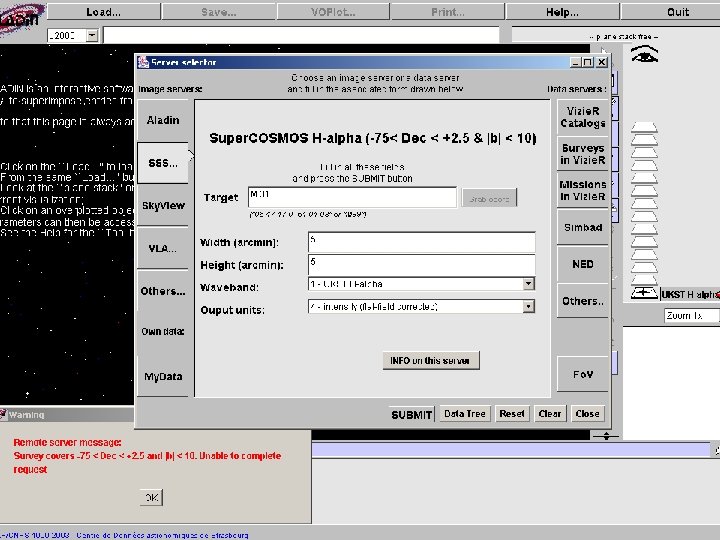Screen dimensions: 720x540
Task: Click the crosshair icon below the view
Action: point(606,436)
